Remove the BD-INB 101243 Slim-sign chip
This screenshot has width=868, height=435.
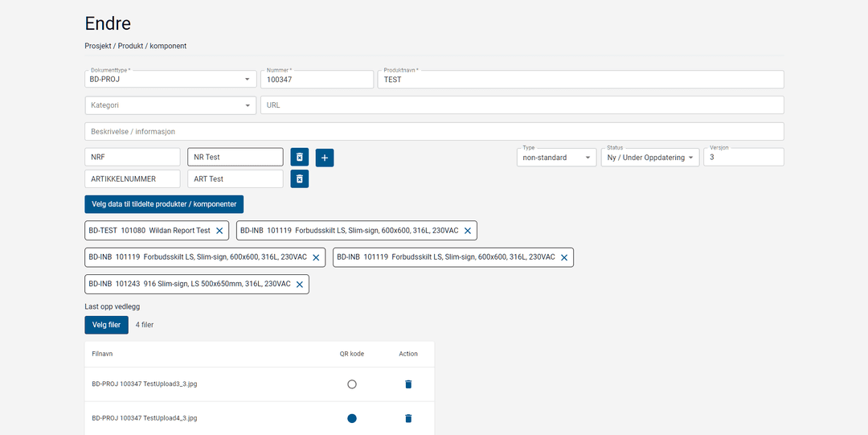pyautogui.click(x=300, y=285)
